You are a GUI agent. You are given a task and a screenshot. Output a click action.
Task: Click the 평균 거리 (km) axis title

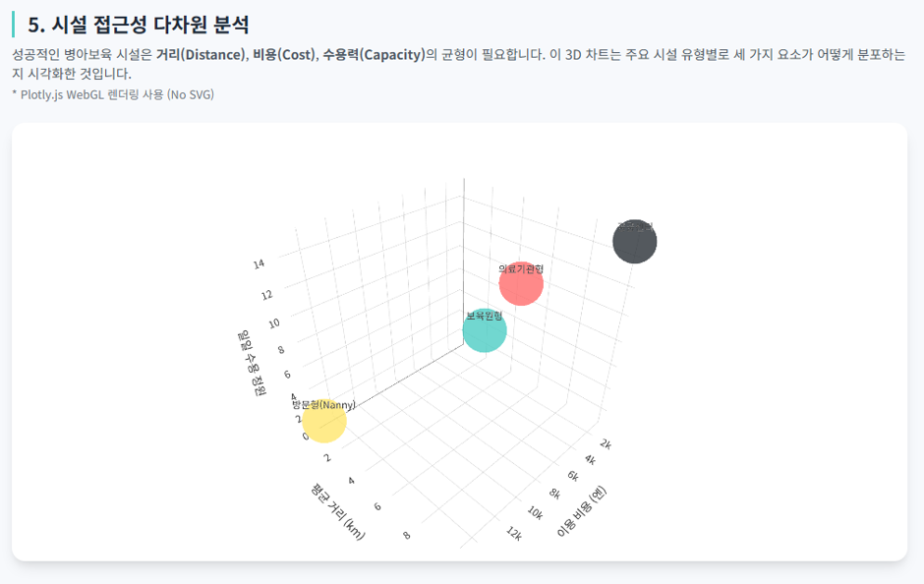point(338,511)
